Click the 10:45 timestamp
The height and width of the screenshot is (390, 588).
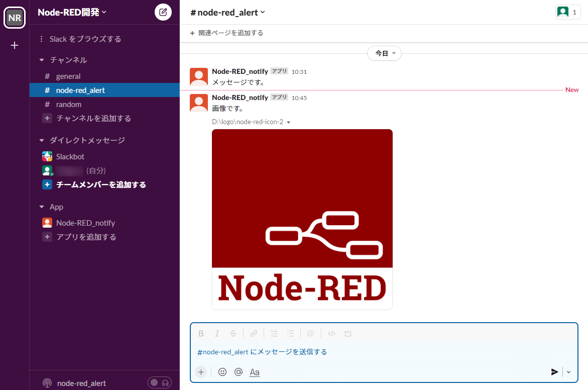[299, 98]
